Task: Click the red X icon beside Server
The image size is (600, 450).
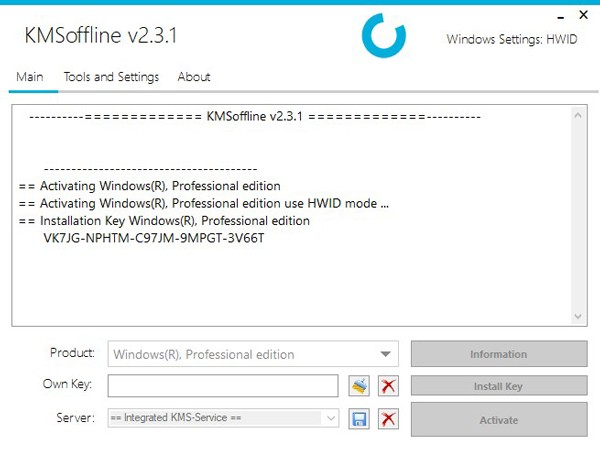Action: (x=389, y=419)
